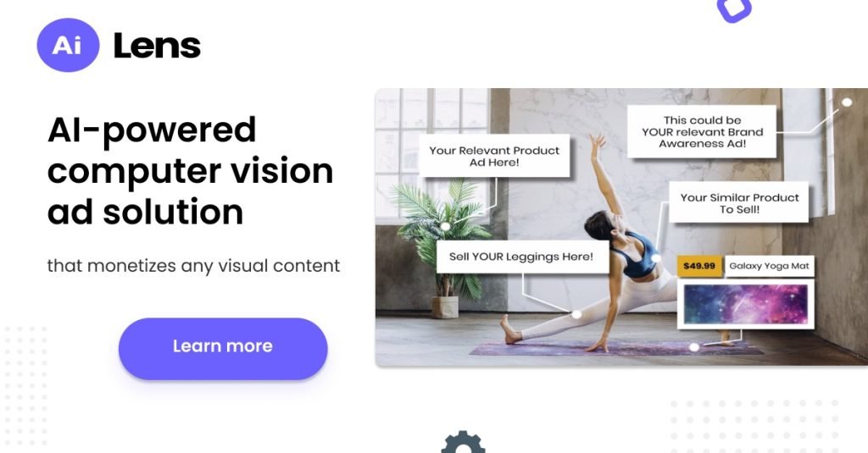Click the $49.99 price tag

[699, 266]
